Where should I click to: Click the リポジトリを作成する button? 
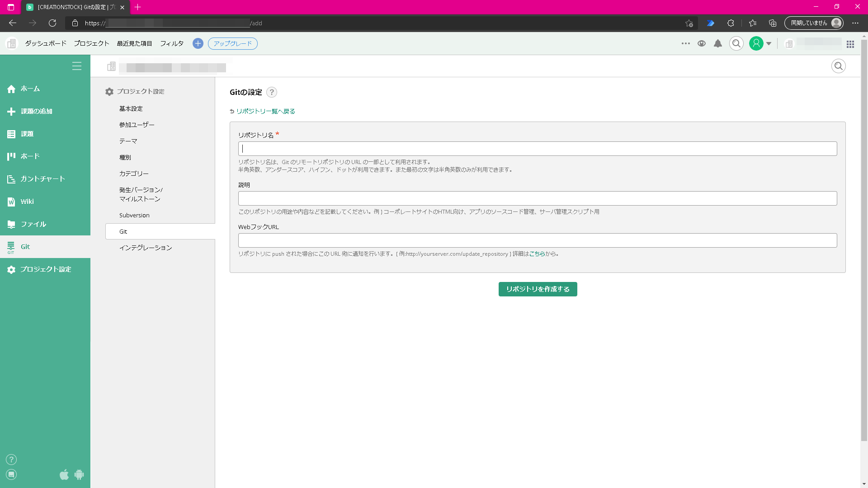click(538, 289)
